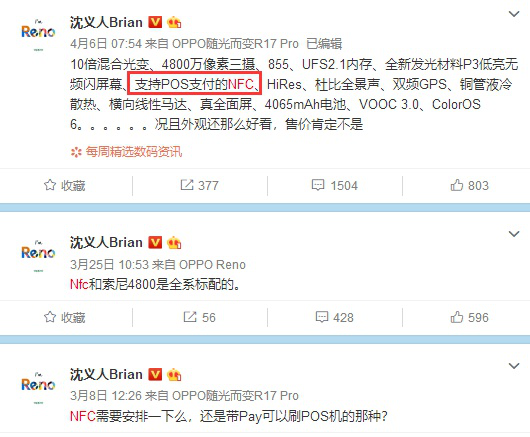Click the Reno avatar of the first post

coord(38,33)
